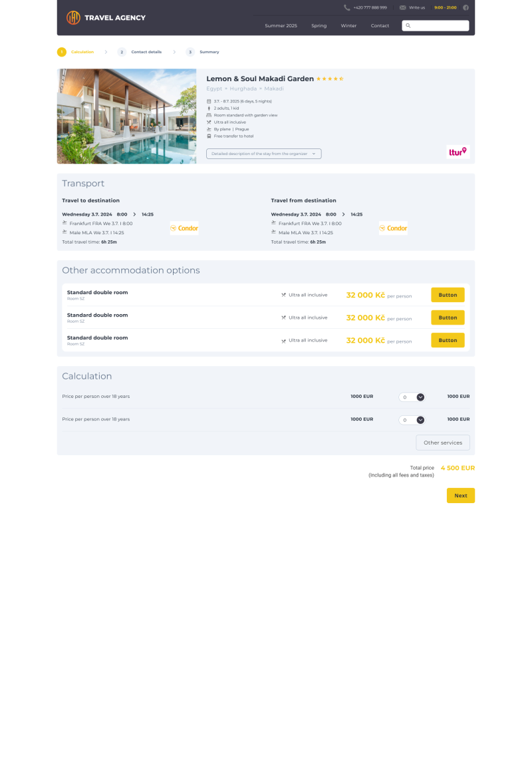Click the bed icon beside Room standard
The image size is (532, 784).
[x=209, y=115]
